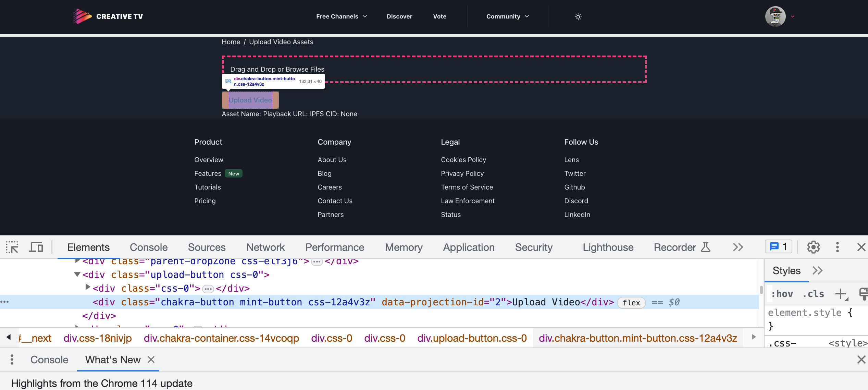
Task: Open the Community dropdown menu
Action: tap(508, 16)
